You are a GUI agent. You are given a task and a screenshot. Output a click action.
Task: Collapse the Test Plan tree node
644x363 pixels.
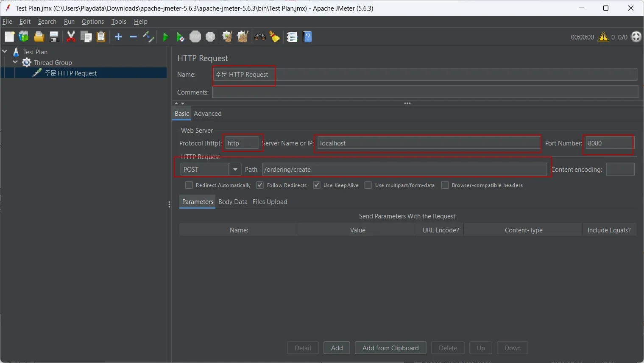point(5,52)
